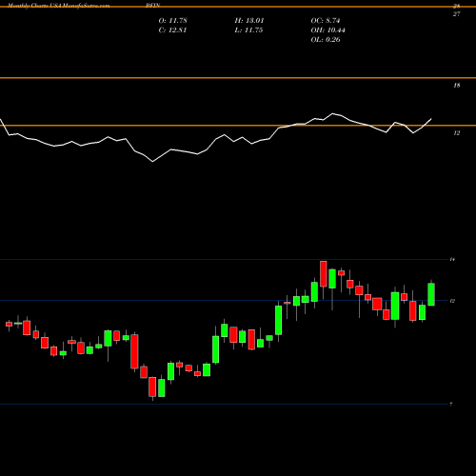
Task: Click the high value H: 13.01
Action: (249, 21)
